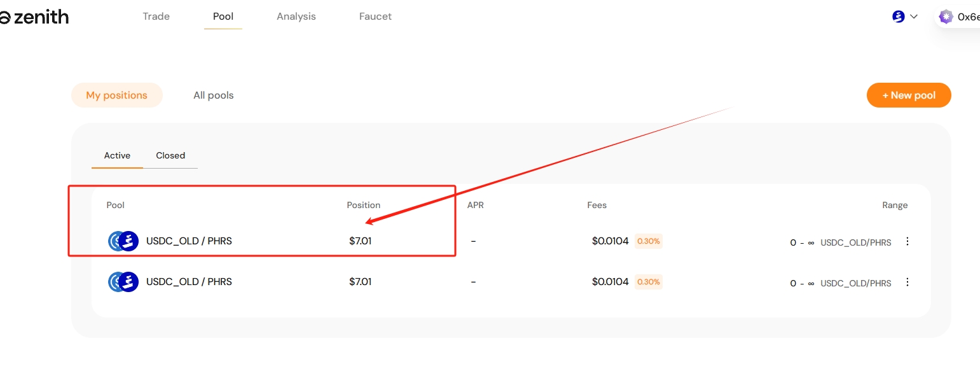The width and height of the screenshot is (980, 378).
Task: Open first position's three-dot options menu
Action: (908, 241)
